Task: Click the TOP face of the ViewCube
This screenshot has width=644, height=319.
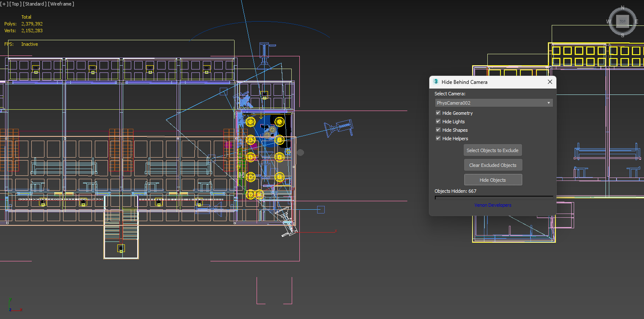Action: [x=622, y=21]
